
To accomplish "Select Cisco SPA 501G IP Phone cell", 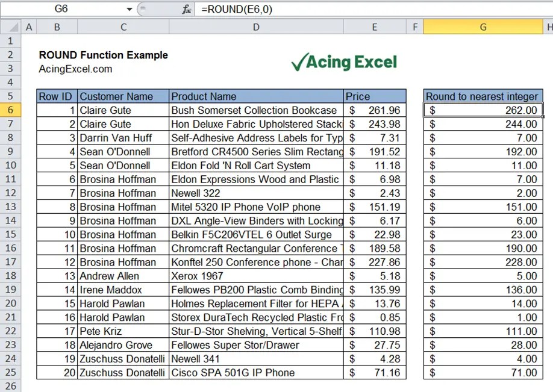I will pyautogui.click(x=256, y=372).
